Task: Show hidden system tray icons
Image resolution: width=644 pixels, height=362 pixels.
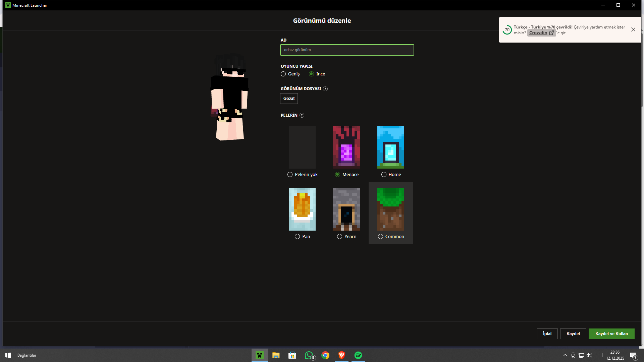Action: point(565,355)
